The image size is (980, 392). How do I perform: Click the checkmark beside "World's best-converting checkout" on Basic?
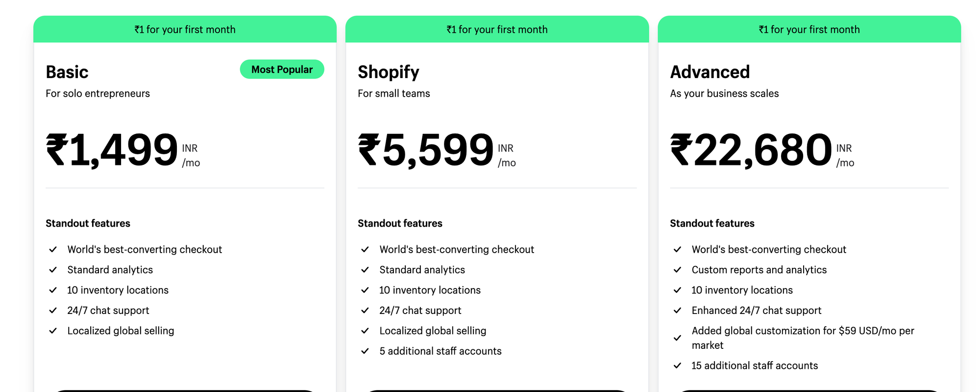[53, 249]
